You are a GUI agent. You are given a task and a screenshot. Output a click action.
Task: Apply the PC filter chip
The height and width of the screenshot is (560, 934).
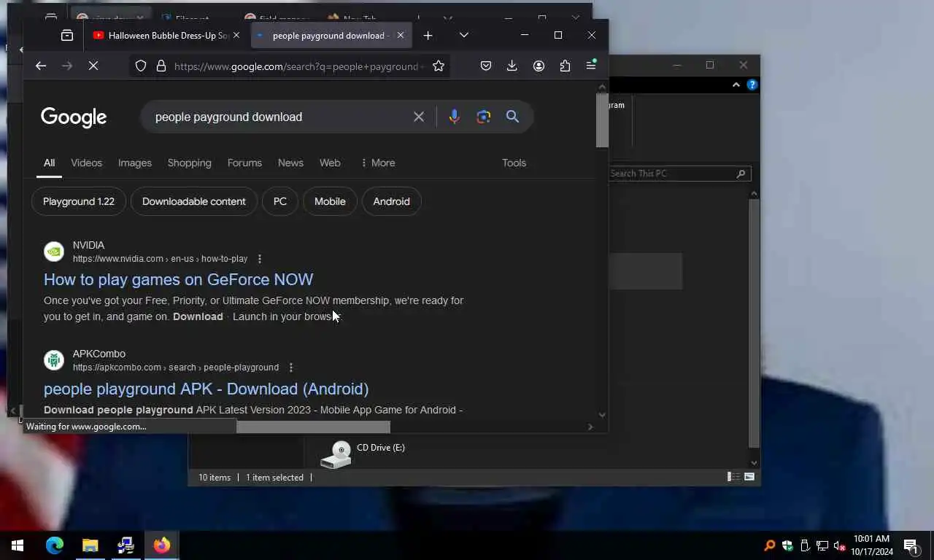point(280,201)
